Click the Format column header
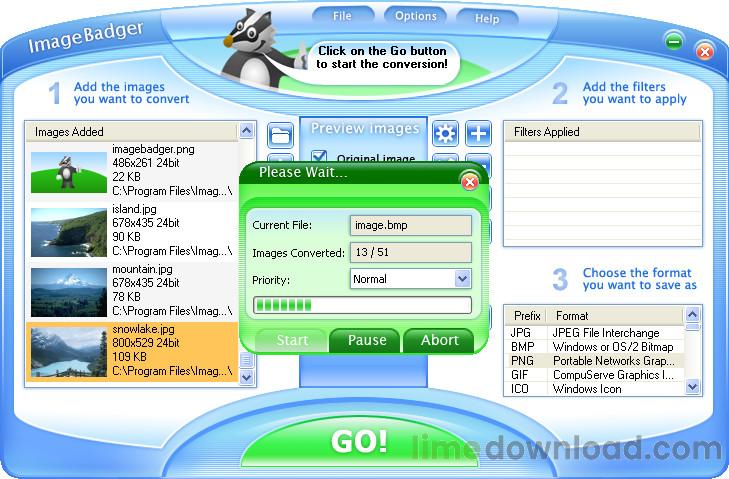 point(616,316)
